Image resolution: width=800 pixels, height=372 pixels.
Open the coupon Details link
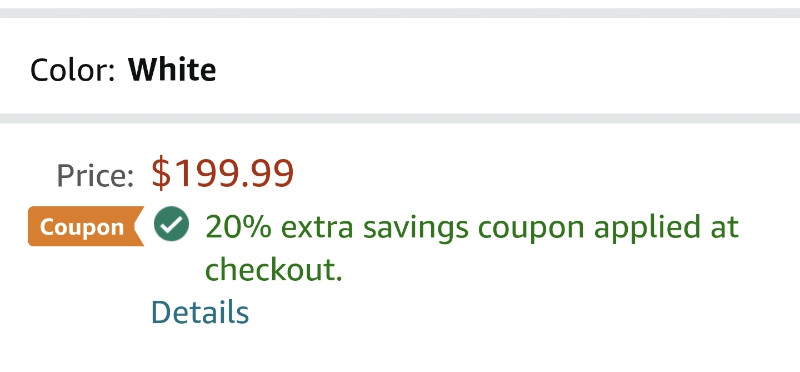click(x=200, y=312)
